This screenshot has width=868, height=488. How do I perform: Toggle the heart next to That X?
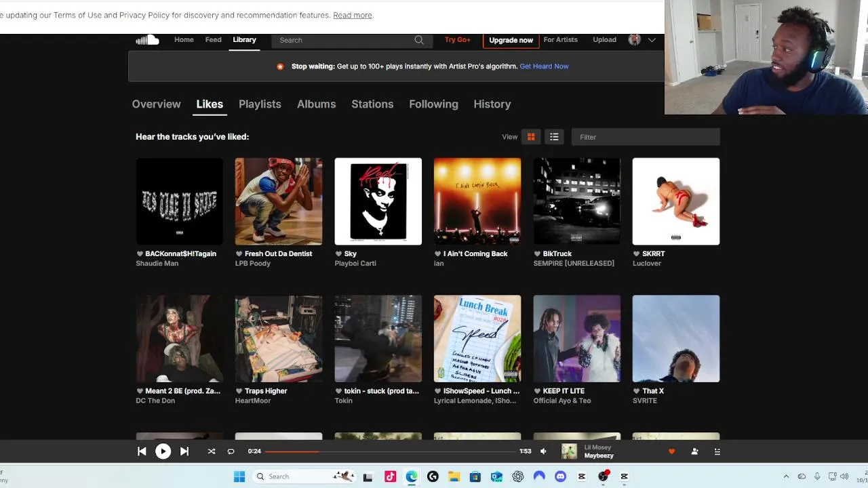coord(636,391)
